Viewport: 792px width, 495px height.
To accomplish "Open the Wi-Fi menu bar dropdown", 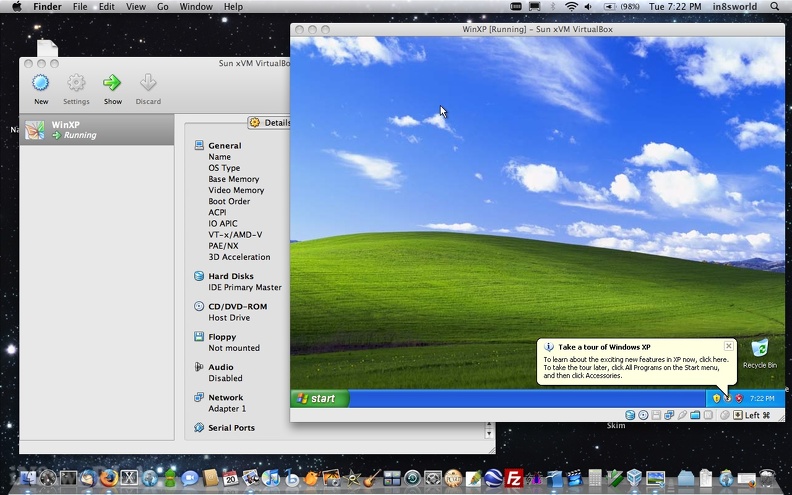I will [x=571, y=7].
